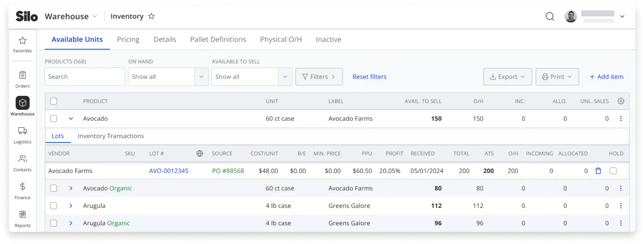The image size is (644, 244).
Task: Toggle the Hold checkbox for Avocado Farms lot
Action: [x=613, y=171]
